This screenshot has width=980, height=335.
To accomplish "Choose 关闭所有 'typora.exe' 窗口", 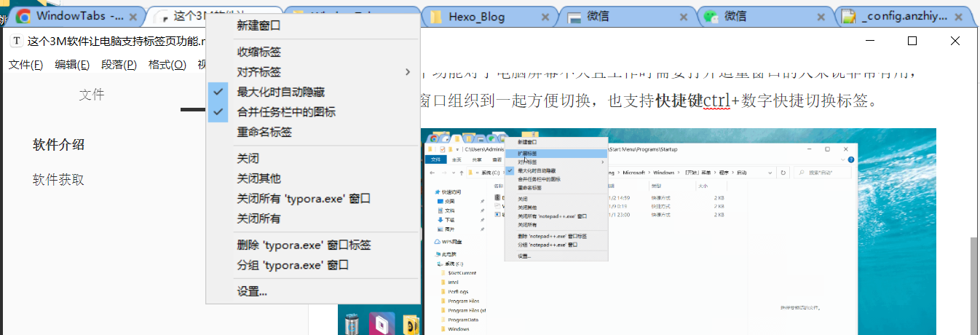I will coord(314,198).
